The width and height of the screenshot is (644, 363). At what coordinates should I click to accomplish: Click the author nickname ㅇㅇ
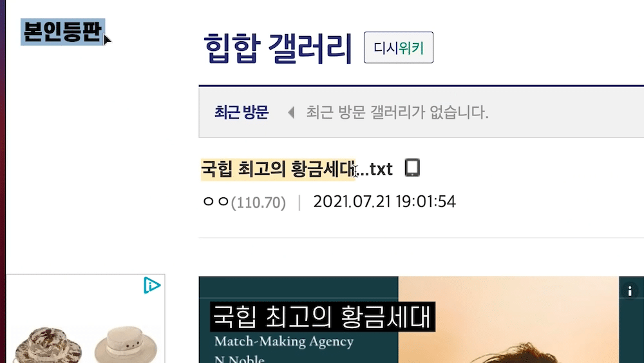click(x=216, y=201)
